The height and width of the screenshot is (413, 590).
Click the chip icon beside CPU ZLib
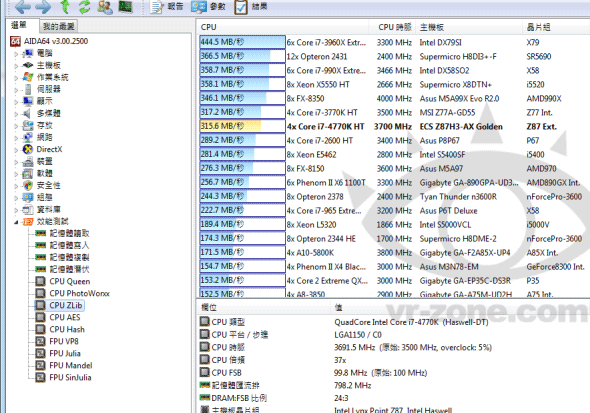40,305
